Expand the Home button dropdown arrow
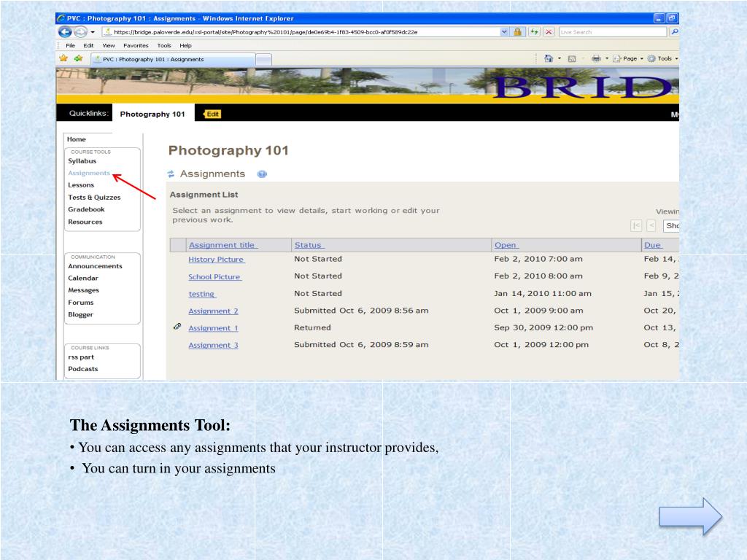The width and height of the screenshot is (747, 560). (560, 58)
